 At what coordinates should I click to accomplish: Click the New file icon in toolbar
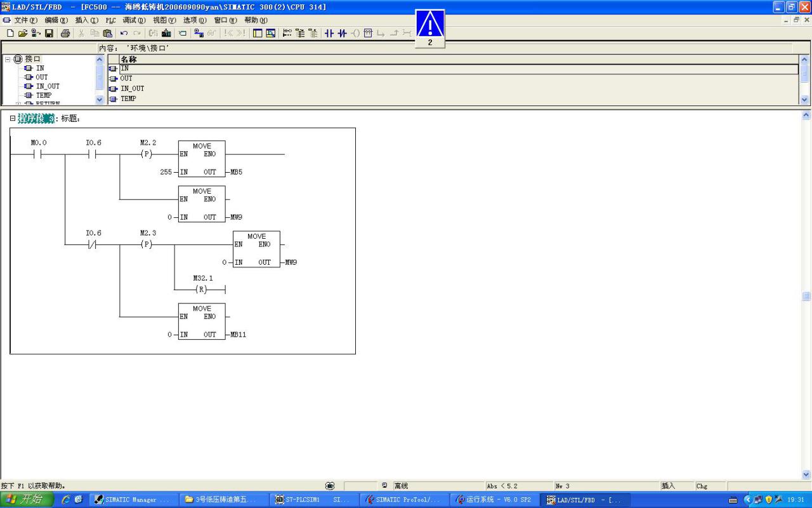[x=10, y=33]
